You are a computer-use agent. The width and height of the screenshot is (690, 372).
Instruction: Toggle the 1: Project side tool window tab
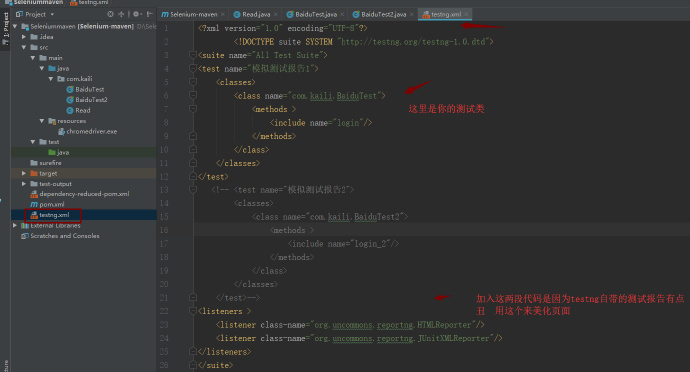coord(5,28)
